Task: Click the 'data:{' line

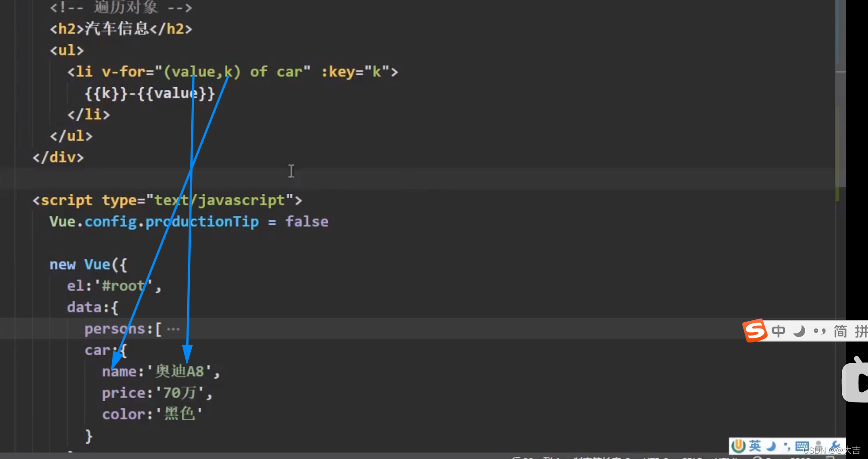Action: tap(93, 307)
